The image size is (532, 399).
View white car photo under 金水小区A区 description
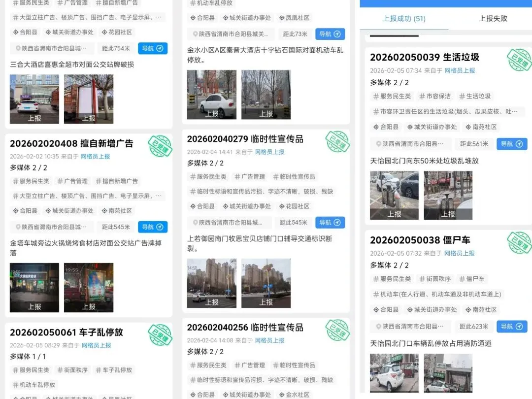coord(212,95)
